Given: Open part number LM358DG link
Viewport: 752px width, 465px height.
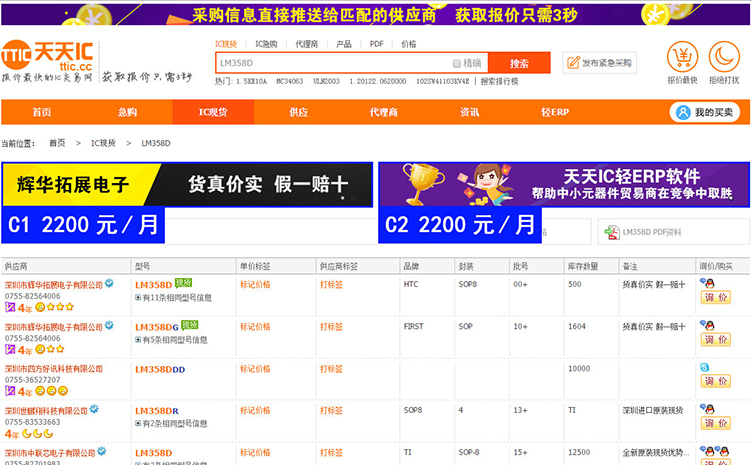Looking at the screenshot, I should 157,327.
